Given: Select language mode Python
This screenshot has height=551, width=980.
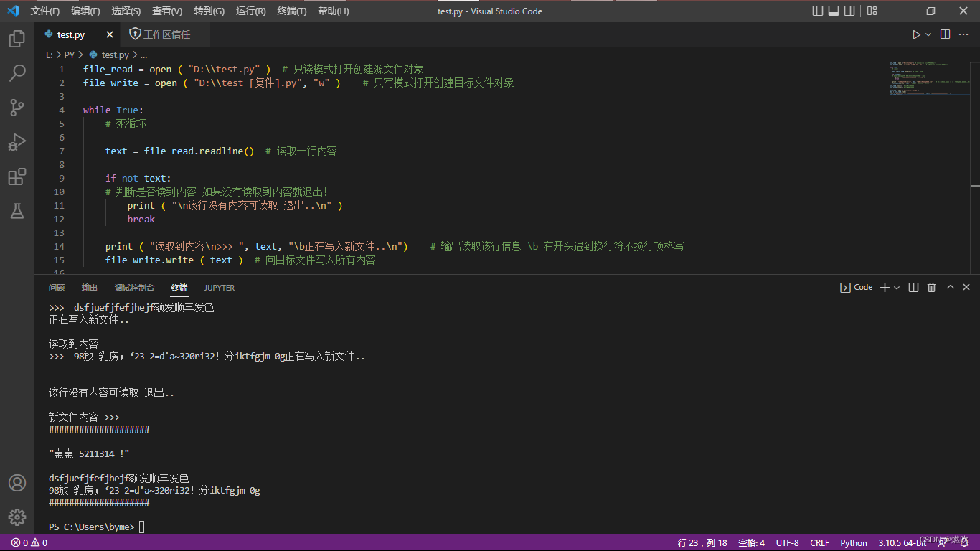Looking at the screenshot, I should tap(854, 543).
